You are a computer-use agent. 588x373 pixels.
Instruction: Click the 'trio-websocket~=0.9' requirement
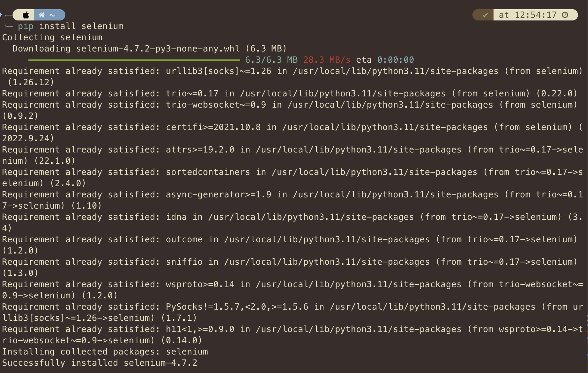click(216, 105)
